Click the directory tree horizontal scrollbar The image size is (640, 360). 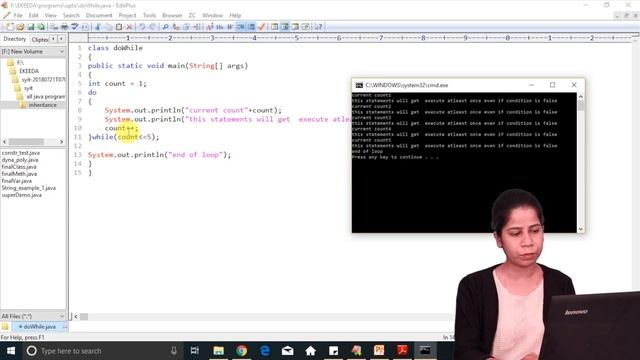coord(27,142)
